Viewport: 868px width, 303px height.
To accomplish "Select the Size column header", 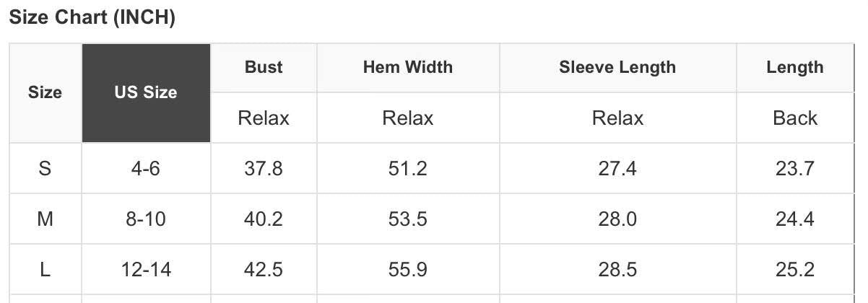I will [x=45, y=92].
